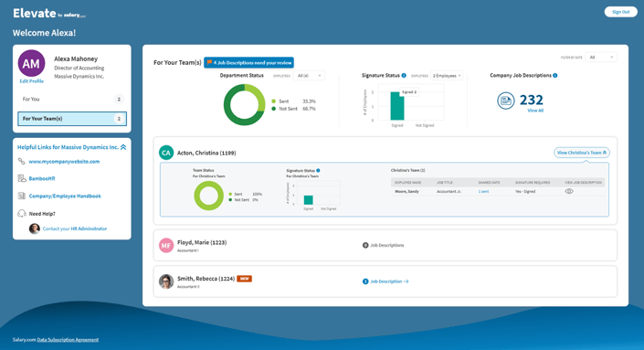
Task: Click the Yes - Signed cell for Moore, Sandy
Action: tap(525, 191)
